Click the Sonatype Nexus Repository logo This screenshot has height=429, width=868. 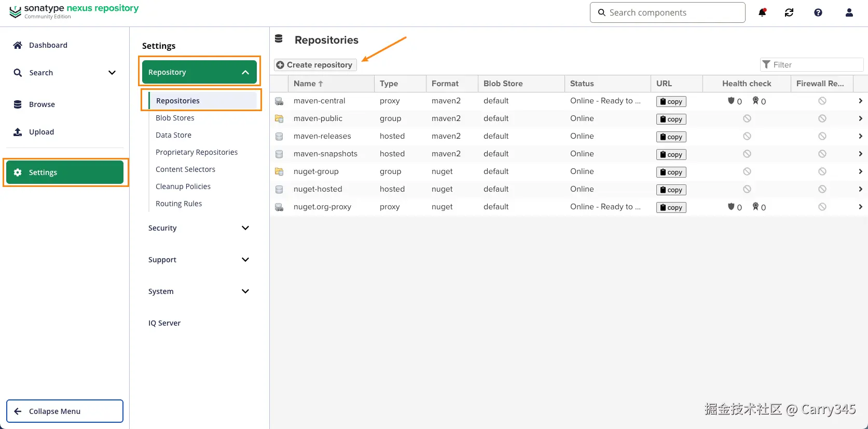point(74,11)
